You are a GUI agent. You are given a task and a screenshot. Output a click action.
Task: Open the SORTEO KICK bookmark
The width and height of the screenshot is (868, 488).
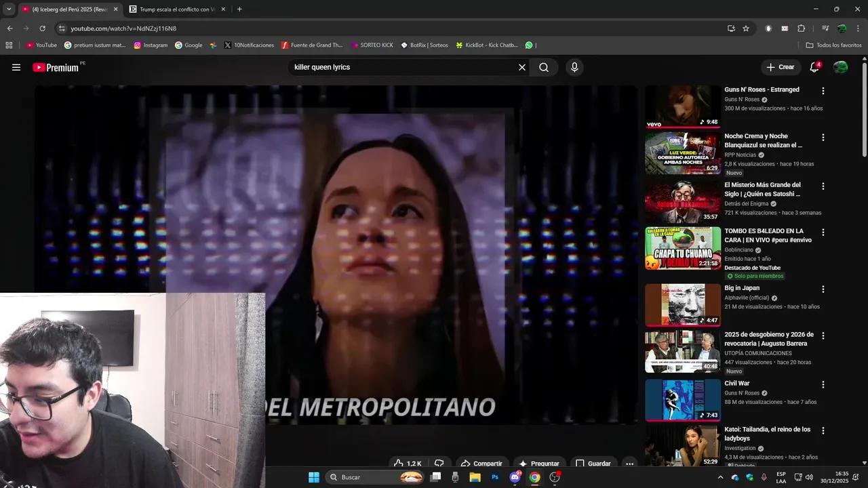coord(372,45)
